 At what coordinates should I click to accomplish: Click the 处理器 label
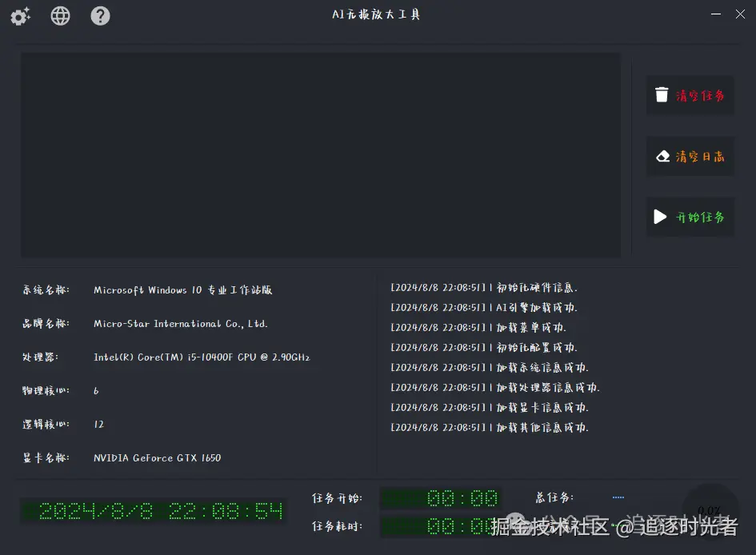pyautogui.click(x=40, y=357)
